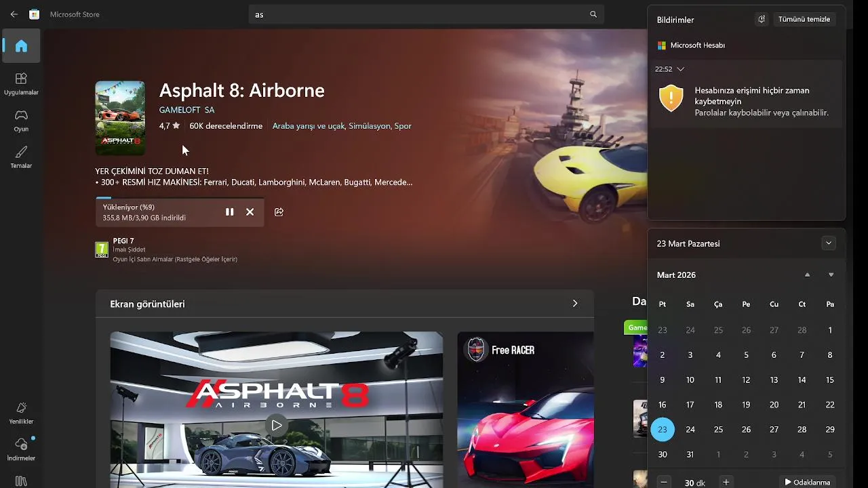Select calendar day 24 in March
Screen dimensions: 868x488
coord(690,430)
